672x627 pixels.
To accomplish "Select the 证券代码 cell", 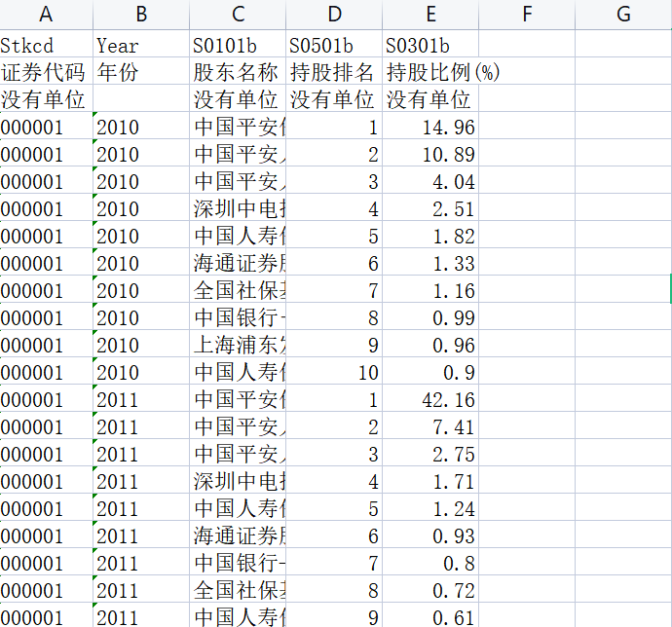I will (x=46, y=71).
